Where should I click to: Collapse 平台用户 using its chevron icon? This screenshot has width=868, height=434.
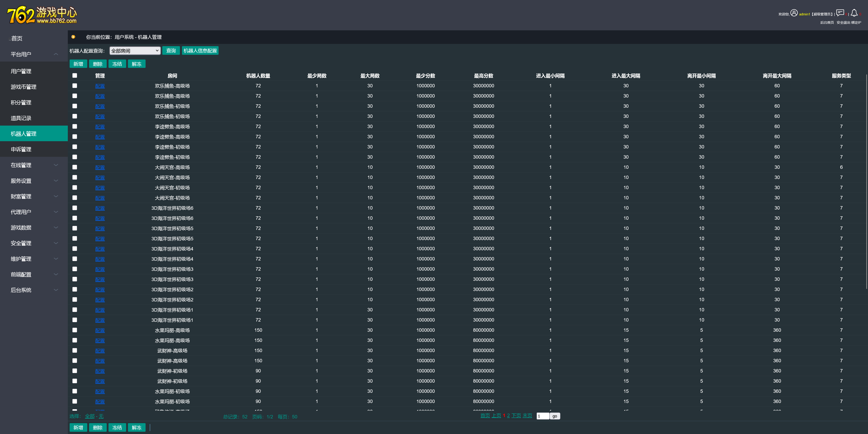[56, 54]
